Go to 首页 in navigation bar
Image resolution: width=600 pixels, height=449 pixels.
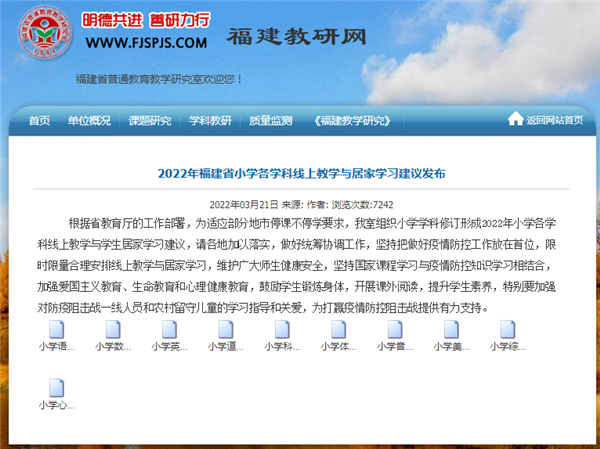tap(39, 121)
